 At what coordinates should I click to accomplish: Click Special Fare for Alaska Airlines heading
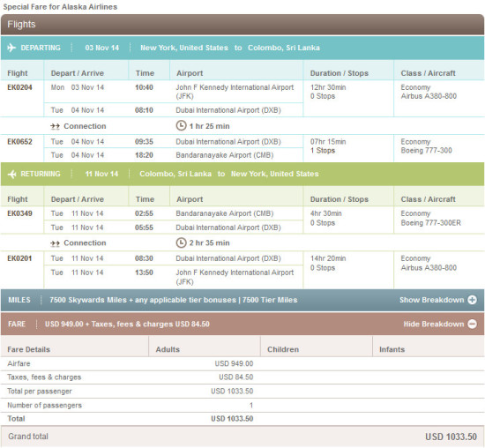[60, 7]
